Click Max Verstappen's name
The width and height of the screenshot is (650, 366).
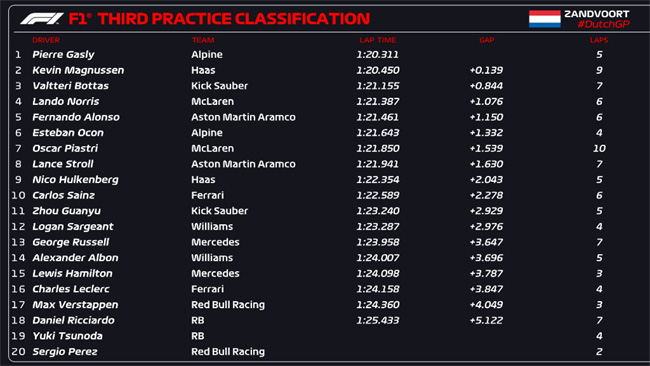[75, 305]
